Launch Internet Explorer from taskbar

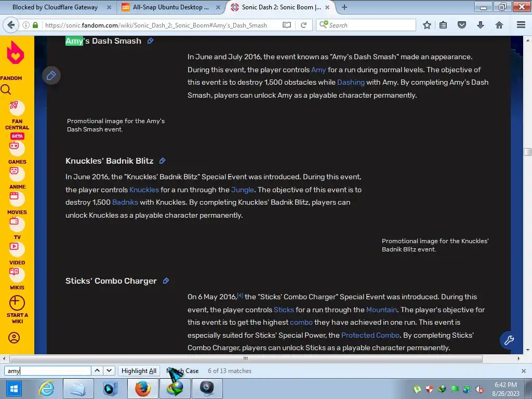tap(46, 389)
